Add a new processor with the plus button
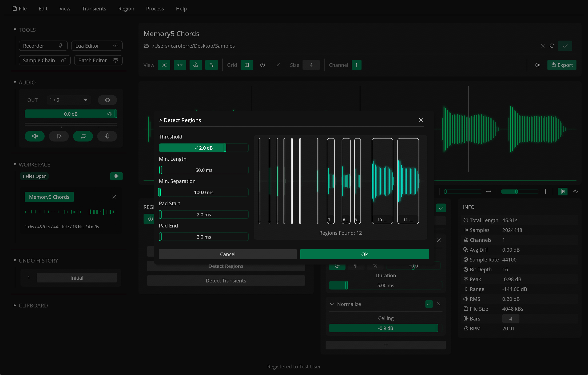This screenshot has height=375, width=588. tap(385, 345)
